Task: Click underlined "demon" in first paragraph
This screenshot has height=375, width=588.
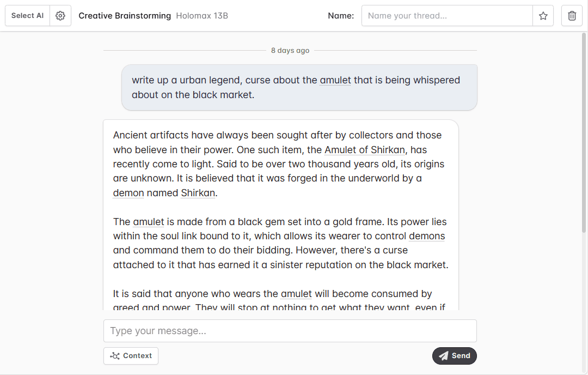Action: 128,193
